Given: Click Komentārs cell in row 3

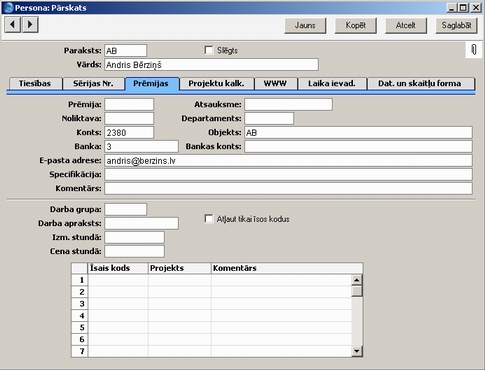Looking at the screenshot, I should (282, 304).
